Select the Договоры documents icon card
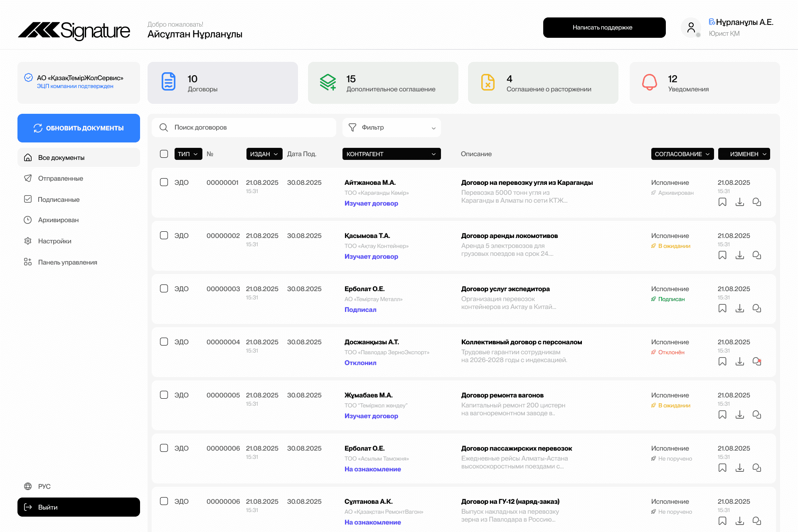 tap(168, 82)
